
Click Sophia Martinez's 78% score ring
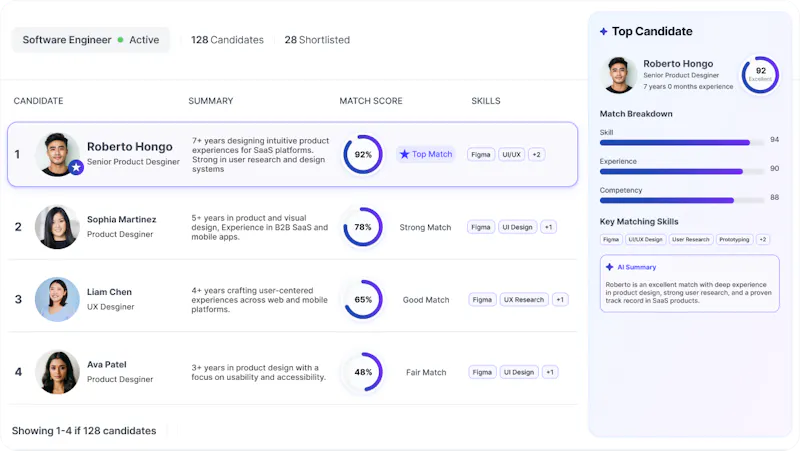click(x=363, y=227)
